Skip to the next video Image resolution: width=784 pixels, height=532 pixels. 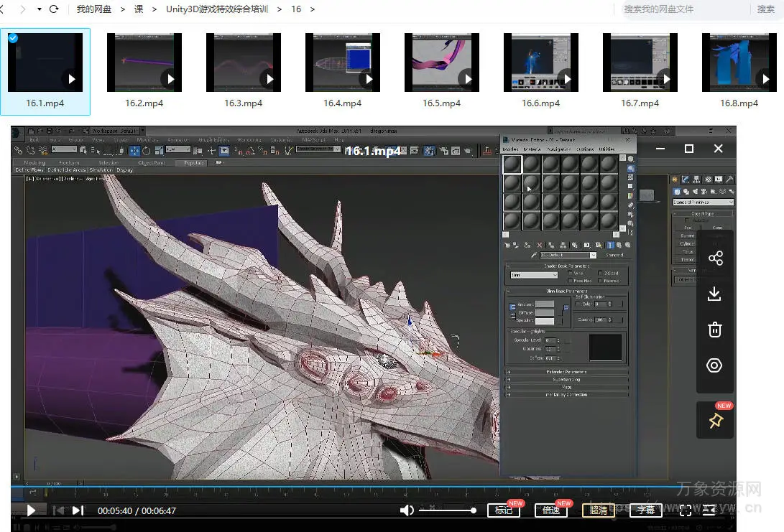(x=78, y=510)
